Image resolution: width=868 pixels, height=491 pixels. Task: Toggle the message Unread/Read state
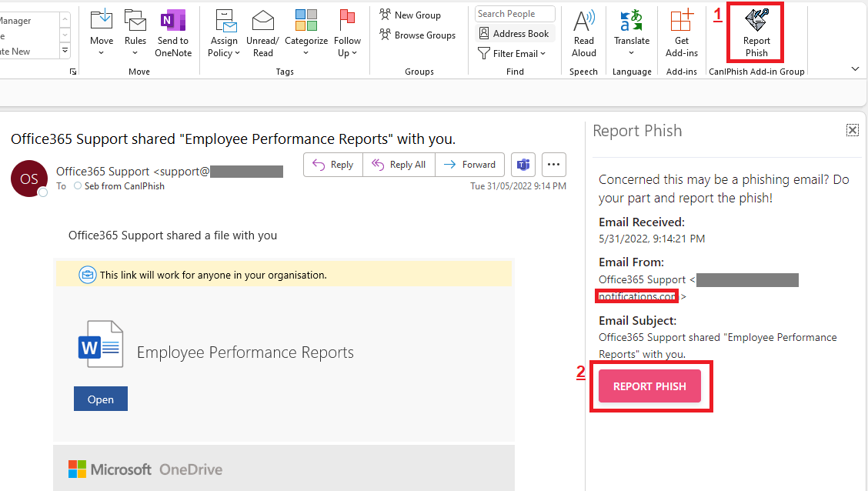(262, 33)
